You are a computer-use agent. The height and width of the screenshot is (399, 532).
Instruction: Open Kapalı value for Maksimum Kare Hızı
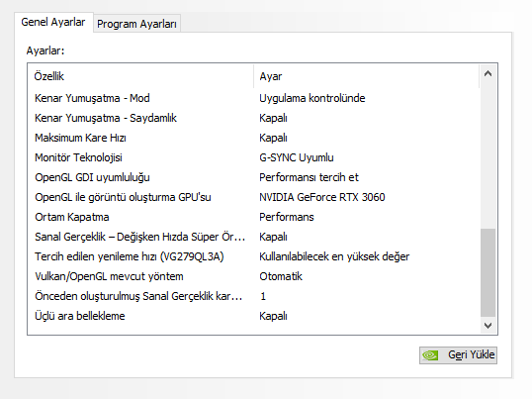tap(273, 138)
